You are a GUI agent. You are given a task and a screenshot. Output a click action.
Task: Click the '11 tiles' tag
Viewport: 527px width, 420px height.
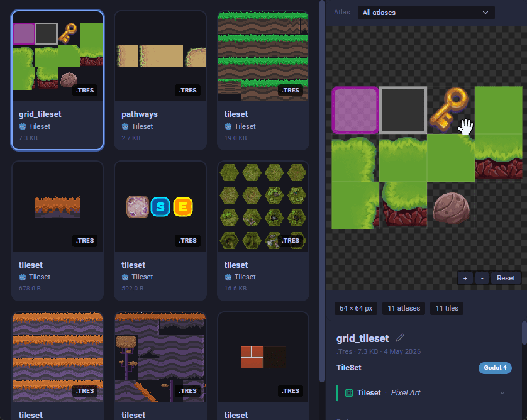coord(447,308)
